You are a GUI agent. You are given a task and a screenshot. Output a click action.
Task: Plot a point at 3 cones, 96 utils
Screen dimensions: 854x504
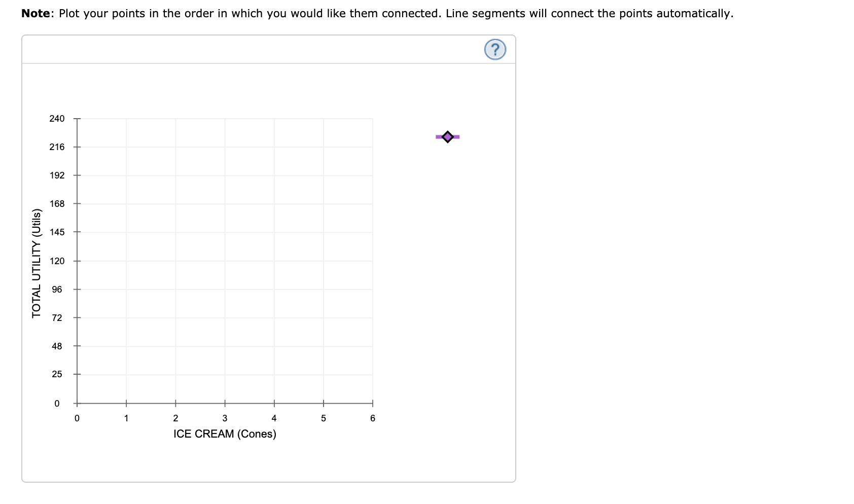(x=225, y=289)
